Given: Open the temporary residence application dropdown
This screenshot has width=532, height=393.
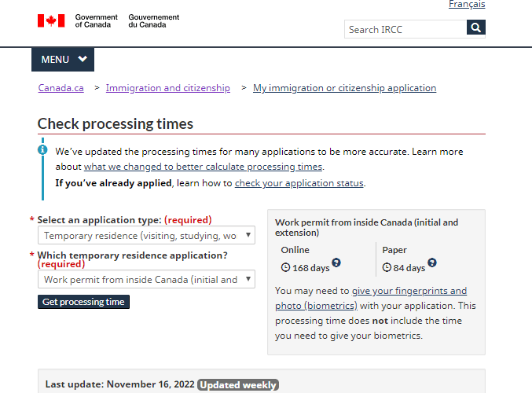Looking at the screenshot, I should click(146, 279).
